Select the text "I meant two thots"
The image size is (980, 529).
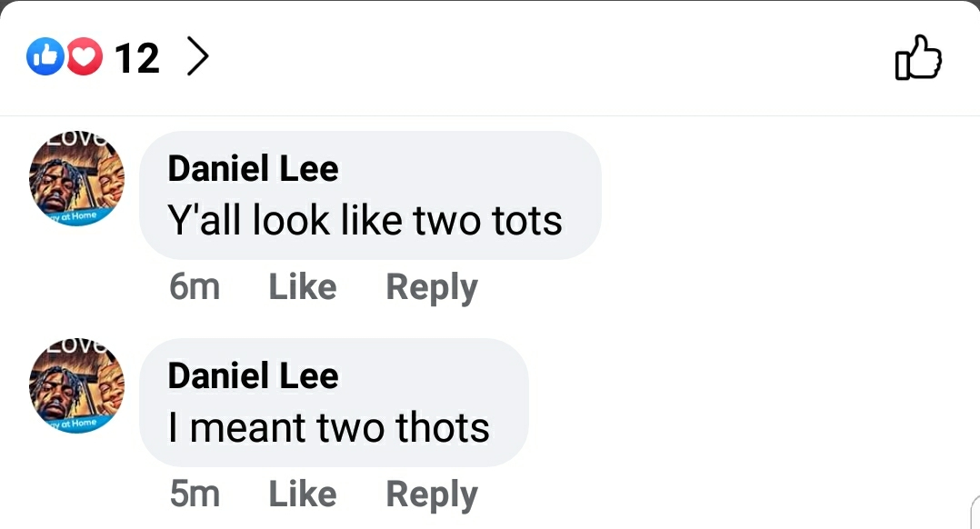[329, 428]
